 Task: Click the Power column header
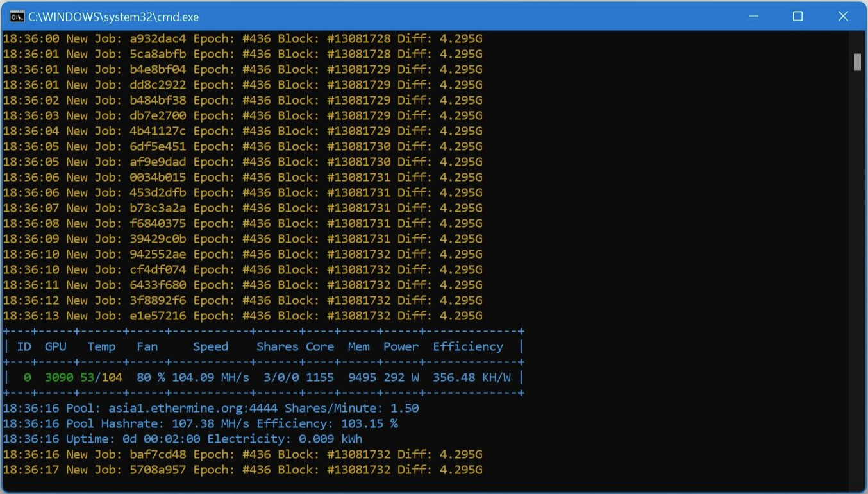[401, 346]
